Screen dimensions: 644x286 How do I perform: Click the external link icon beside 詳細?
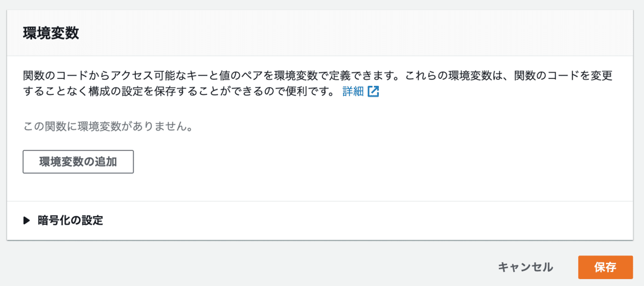pyautogui.click(x=374, y=92)
